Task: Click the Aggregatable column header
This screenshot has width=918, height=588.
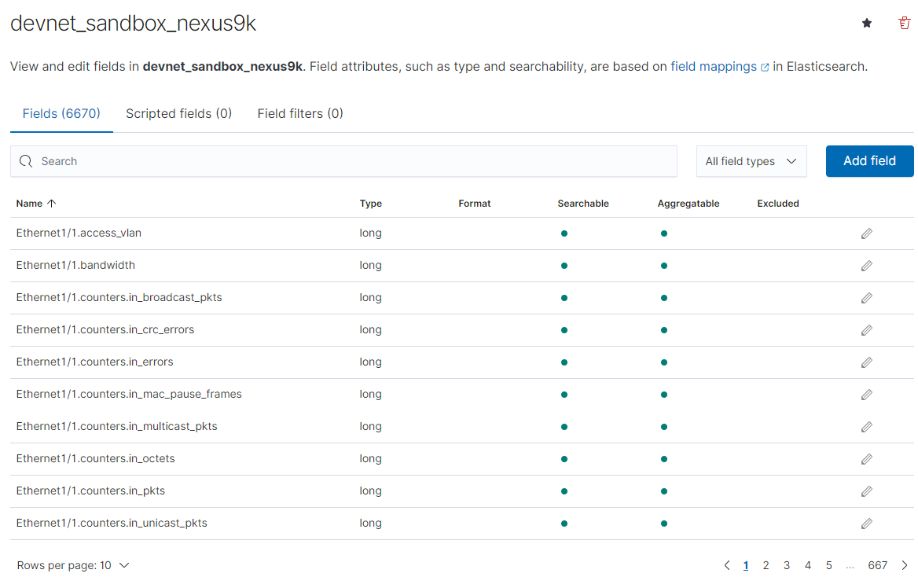Action: [x=688, y=204]
